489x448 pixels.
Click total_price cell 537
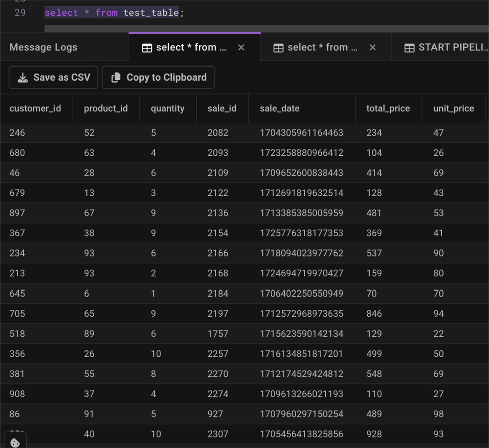(x=374, y=253)
